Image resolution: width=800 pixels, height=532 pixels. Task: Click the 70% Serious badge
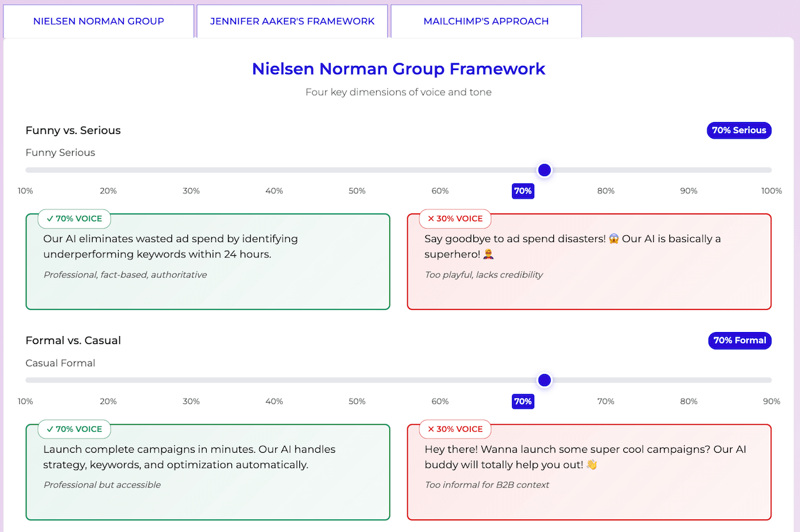[x=739, y=130]
